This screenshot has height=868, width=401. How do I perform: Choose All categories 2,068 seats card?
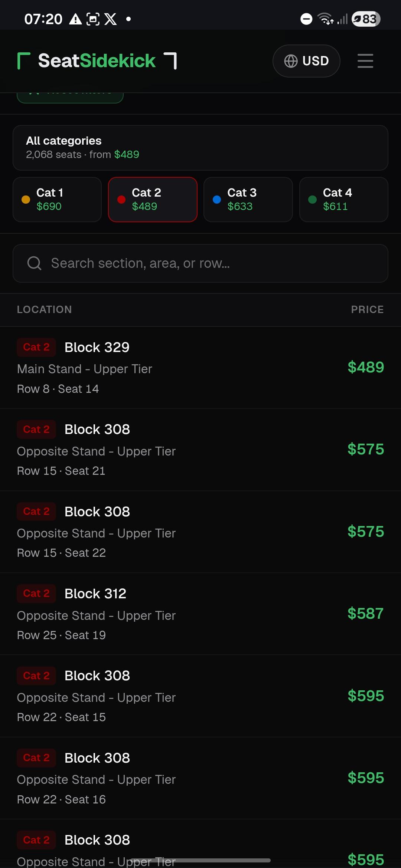coord(200,148)
